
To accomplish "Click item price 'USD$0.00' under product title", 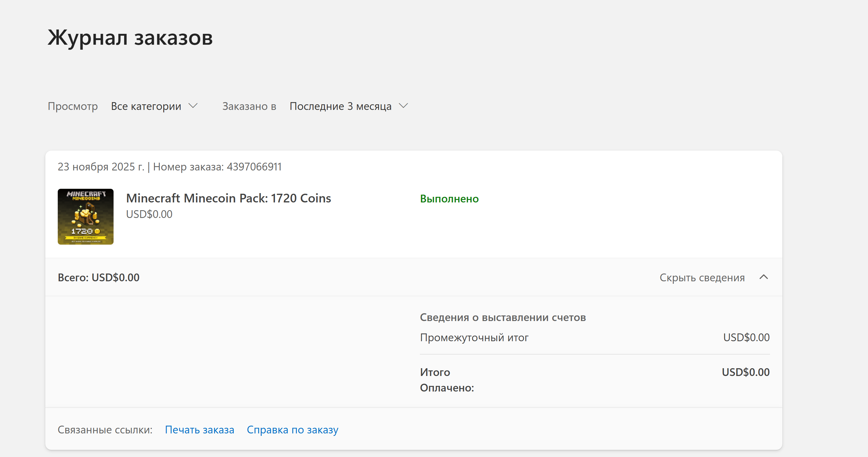I will click(149, 214).
